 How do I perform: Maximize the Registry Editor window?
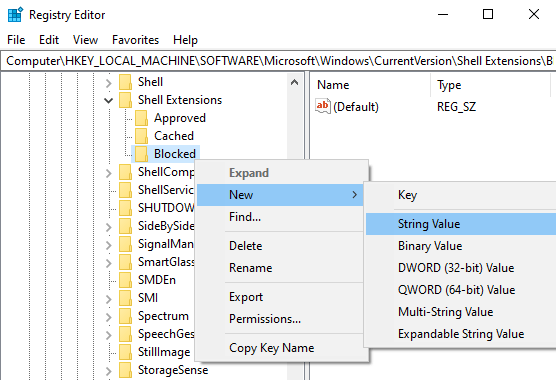coord(488,14)
